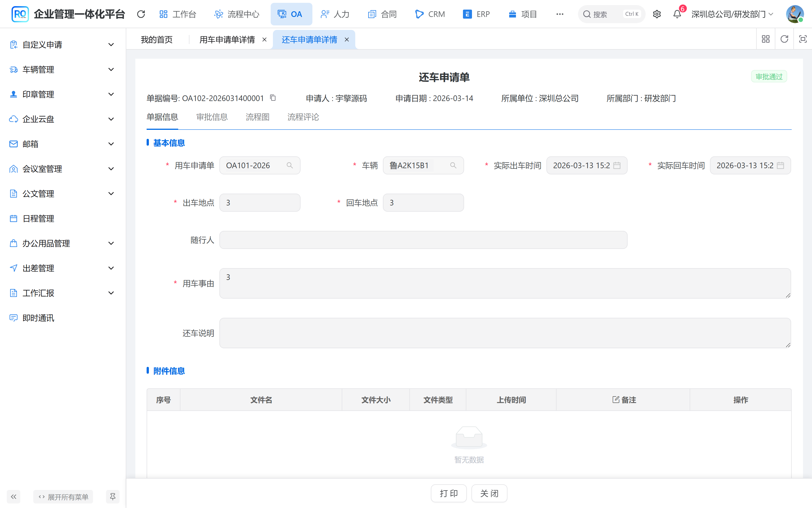Open the 深圳总公司/研发部门 dropdown
This screenshot has height=508, width=812.
click(x=732, y=14)
